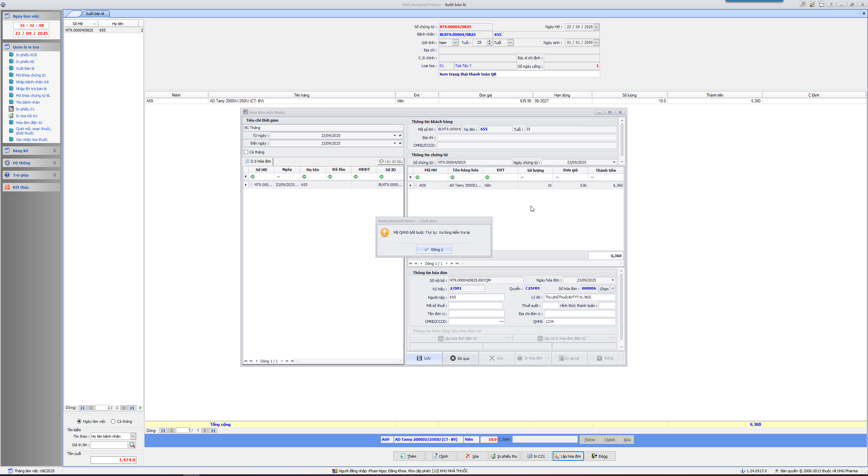Select the Ngày làm việc radio option
868x476 pixels.
79,421
